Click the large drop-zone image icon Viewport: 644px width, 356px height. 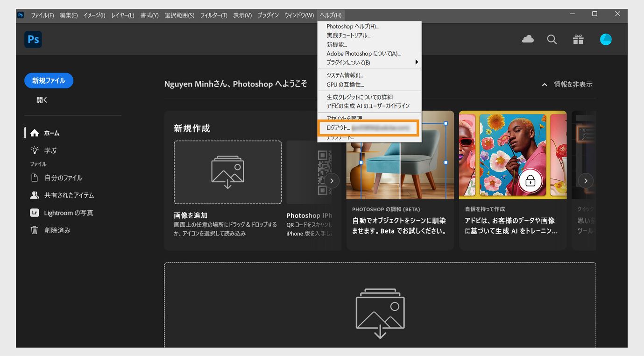pos(380,313)
